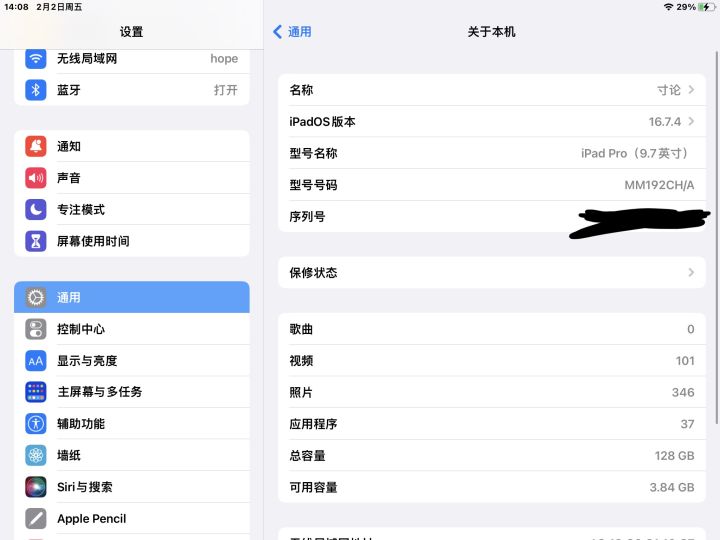Screen dimensions: 720x540
Task: Tap the status bar date 2月2日周五
Action: [59, 7]
